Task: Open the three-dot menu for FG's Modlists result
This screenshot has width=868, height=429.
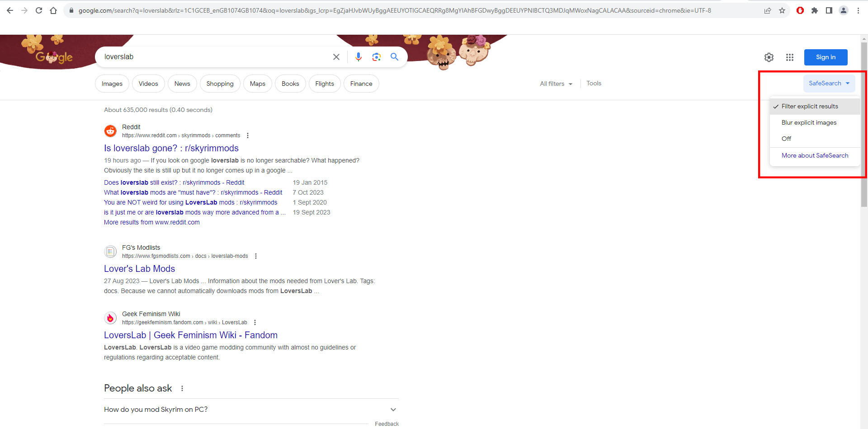Action: coord(256,256)
